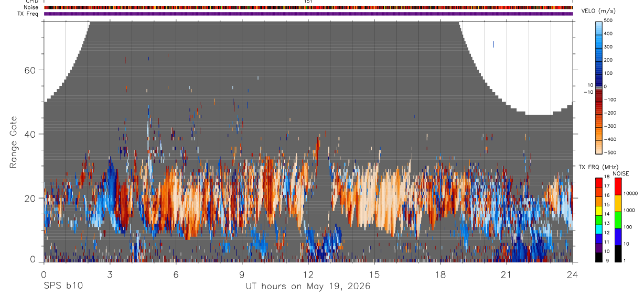The width and height of the screenshot is (644, 297).
Task: Click the "NOISE" legend title
Action: tap(620, 173)
